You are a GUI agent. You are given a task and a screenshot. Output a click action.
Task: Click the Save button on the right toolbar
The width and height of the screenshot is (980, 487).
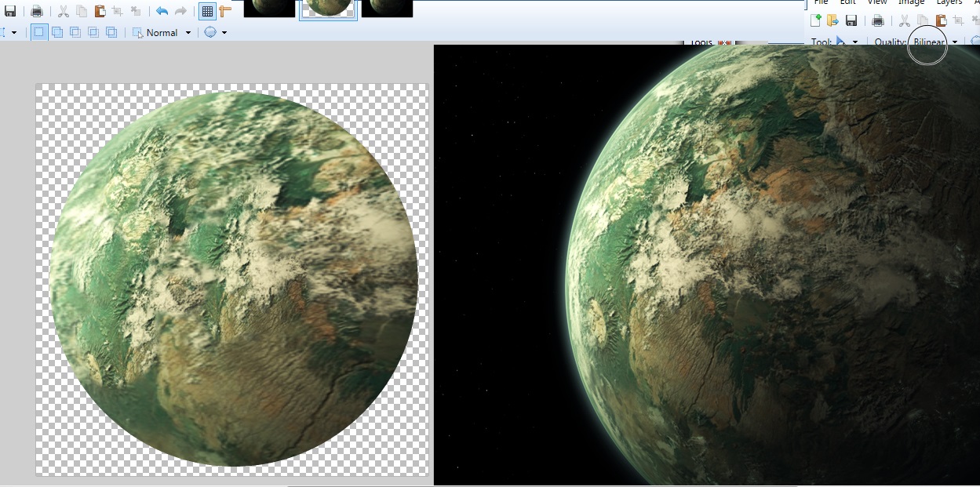click(851, 20)
